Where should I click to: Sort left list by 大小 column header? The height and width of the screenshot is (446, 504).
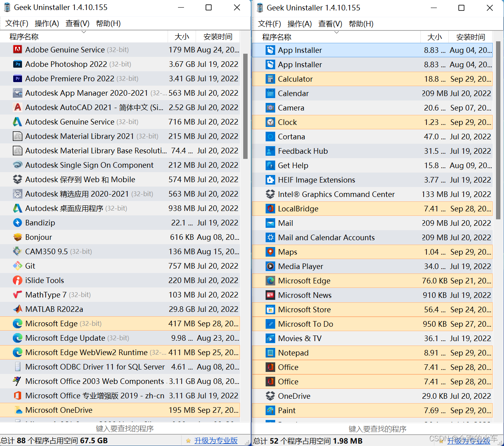click(x=182, y=37)
